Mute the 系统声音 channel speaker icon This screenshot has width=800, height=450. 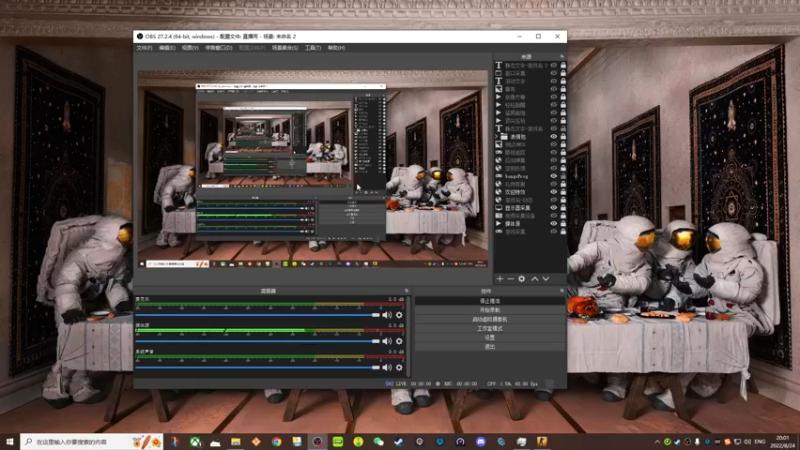tap(387, 367)
